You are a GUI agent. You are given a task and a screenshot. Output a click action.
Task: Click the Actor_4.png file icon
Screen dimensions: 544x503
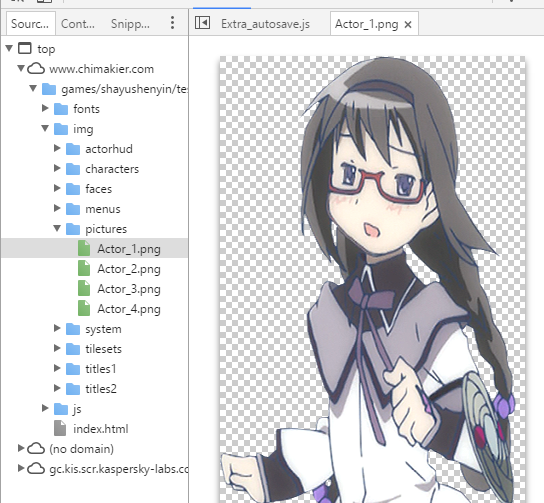pyautogui.click(x=84, y=308)
